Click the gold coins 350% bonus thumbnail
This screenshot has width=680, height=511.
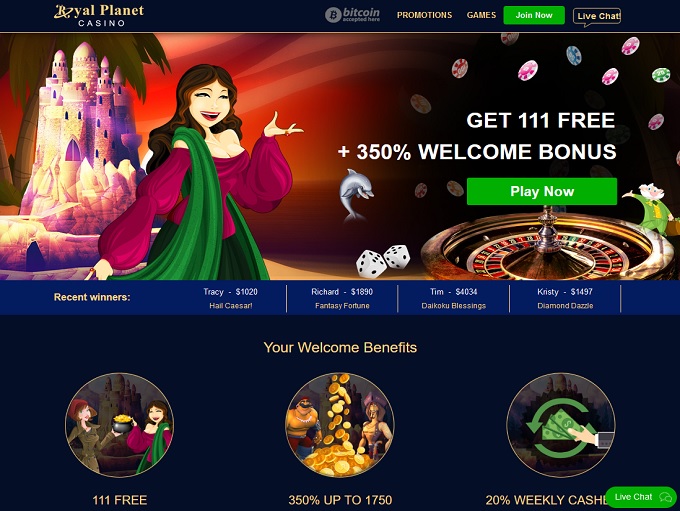(x=340, y=425)
